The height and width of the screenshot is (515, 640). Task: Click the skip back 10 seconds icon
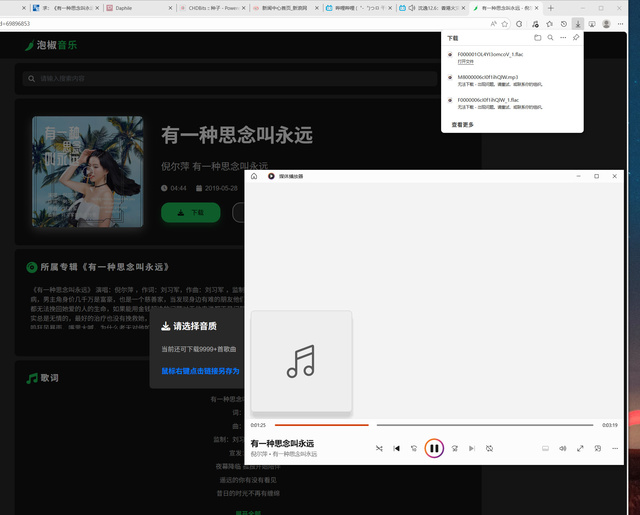(415, 449)
